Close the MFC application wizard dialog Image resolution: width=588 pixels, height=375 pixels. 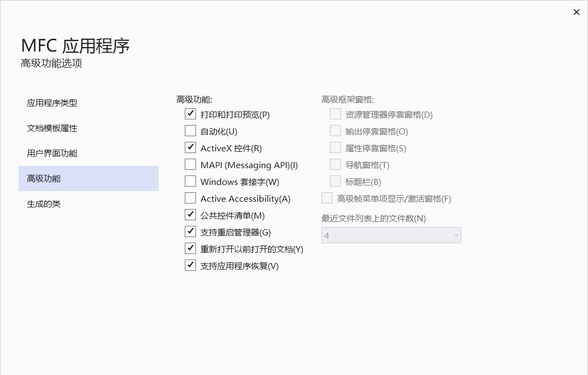[x=576, y=12]
